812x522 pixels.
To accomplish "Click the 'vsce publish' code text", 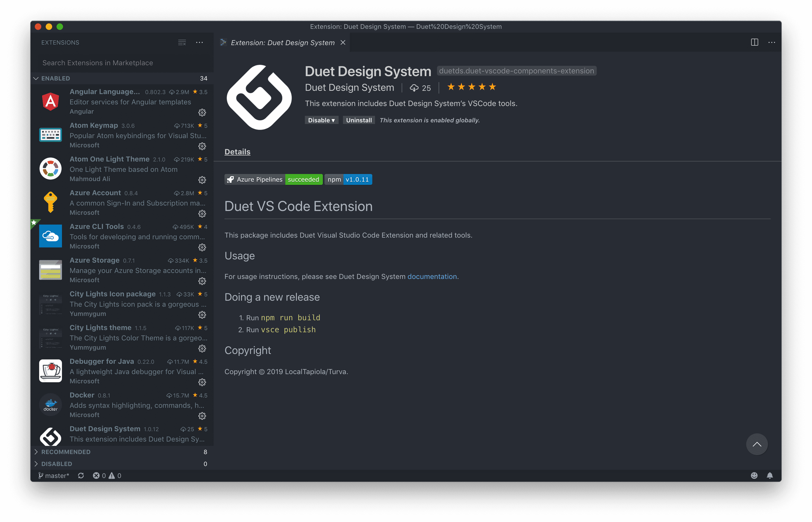I will click(x=288, y=330).
